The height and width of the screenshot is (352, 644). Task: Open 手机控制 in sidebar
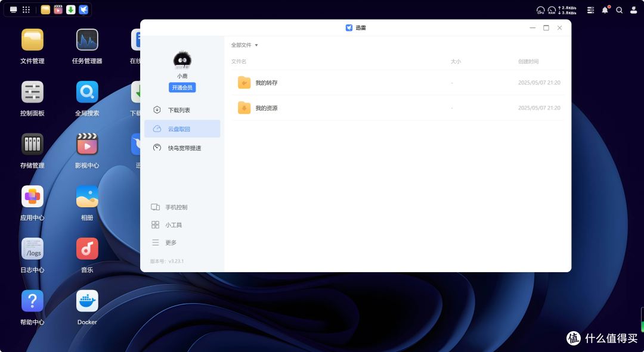point(169,207)
